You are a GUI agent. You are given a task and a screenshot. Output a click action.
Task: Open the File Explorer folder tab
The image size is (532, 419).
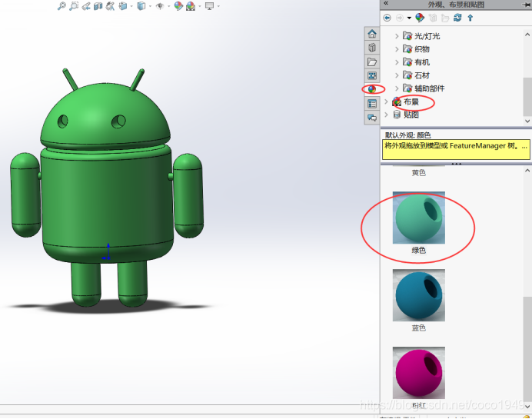tap(372, 62)
